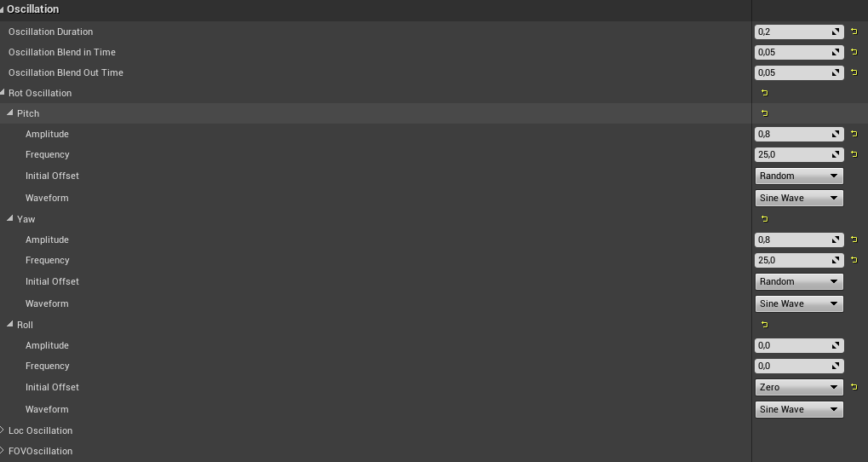
Task: Reset Oscillation Duration to default value
Action: pyautogui.click(x=854, y=32)
